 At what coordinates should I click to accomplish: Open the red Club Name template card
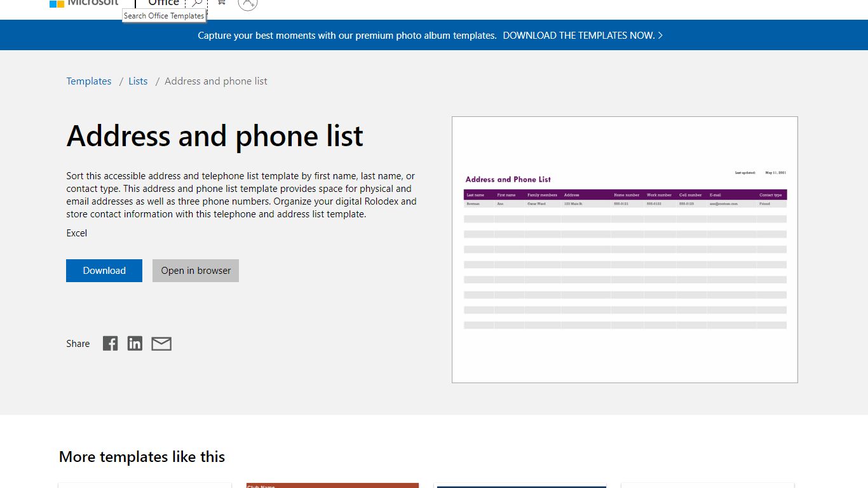point(332,485)
